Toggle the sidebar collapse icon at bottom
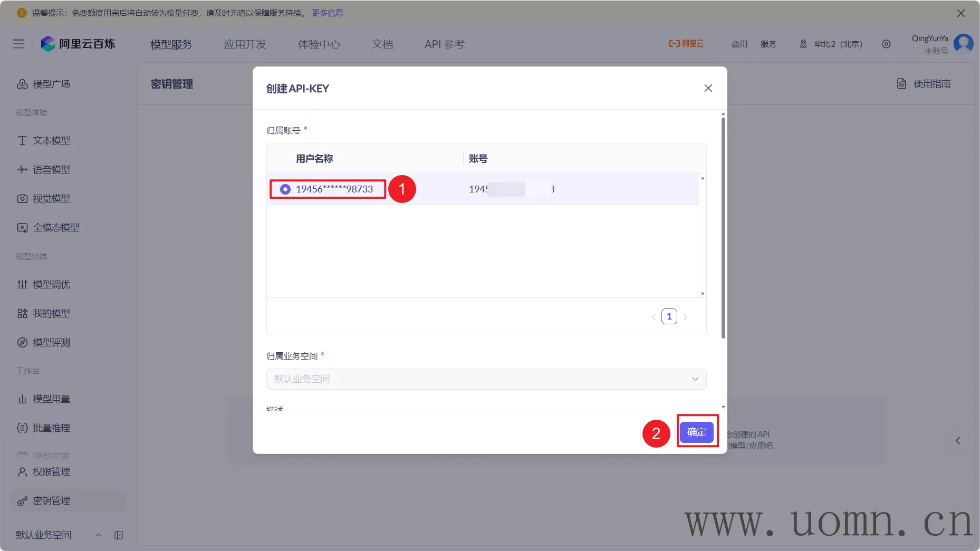 click(x=119, y=535)
